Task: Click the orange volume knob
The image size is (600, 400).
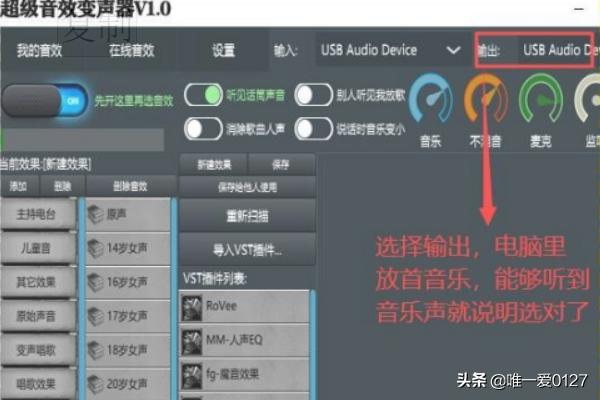Action: (x=486, y=99)
